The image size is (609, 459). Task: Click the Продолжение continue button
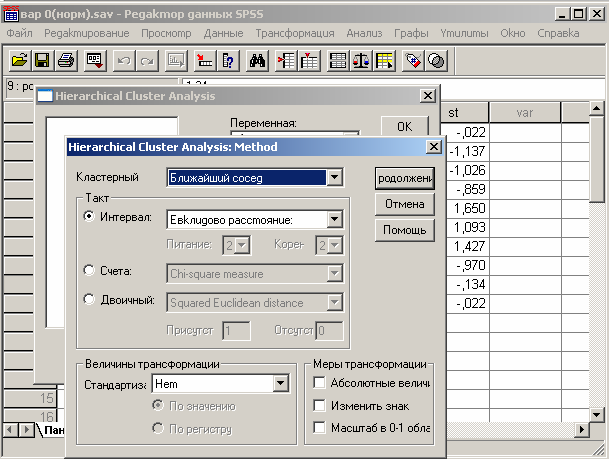click(x=405, y=178)
